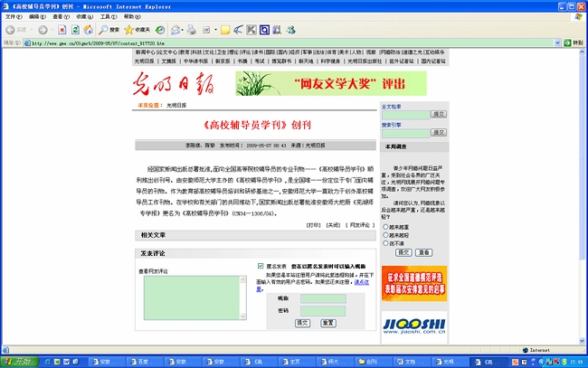Click the red K tray icon

click(556, 362)
